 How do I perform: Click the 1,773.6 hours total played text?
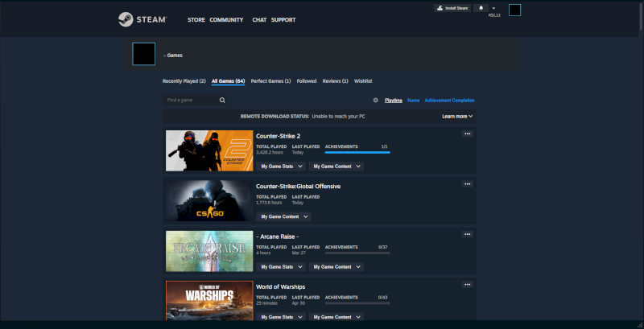tap(269, 203)
